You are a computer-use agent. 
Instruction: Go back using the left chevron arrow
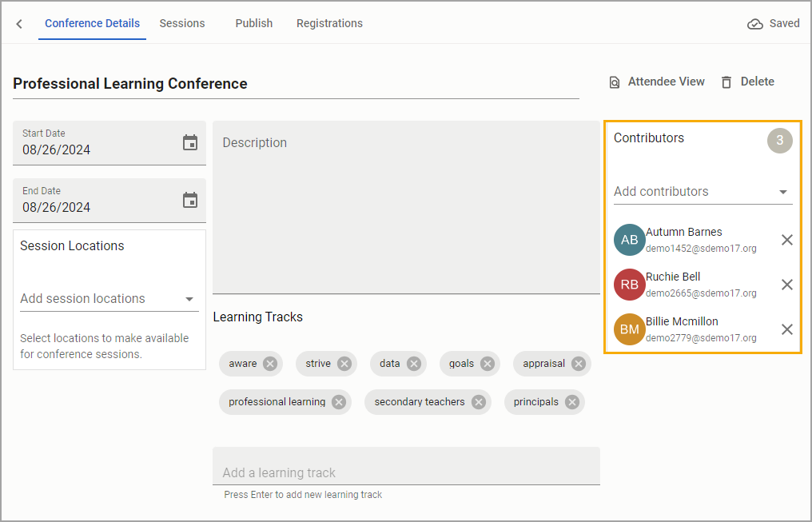point(19,24)
